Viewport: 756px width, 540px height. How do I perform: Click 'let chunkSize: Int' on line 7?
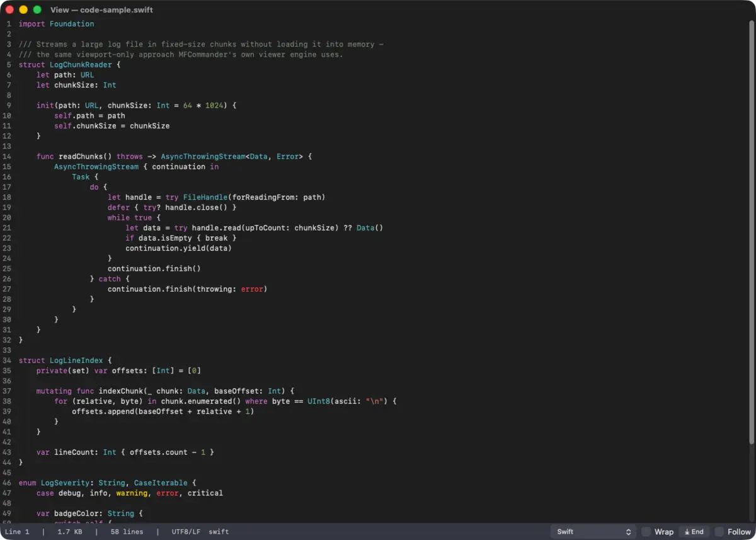[x=76, y=85]
